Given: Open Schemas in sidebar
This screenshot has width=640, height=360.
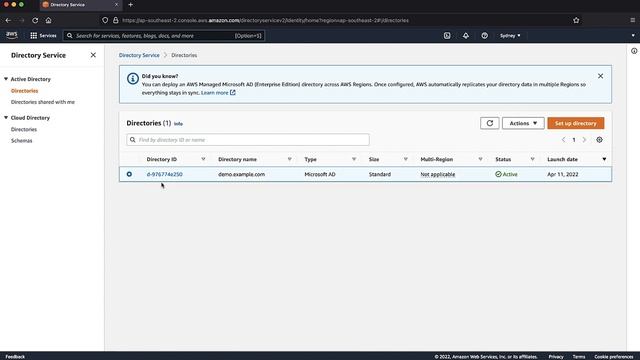Looking at the screenshot, I should (22, 141).
